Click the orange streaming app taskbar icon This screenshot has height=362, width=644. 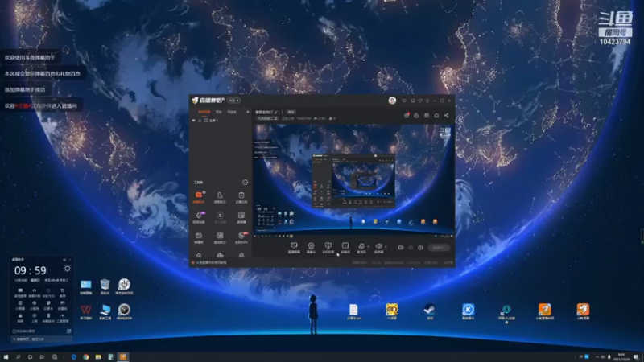click(123, 357)
